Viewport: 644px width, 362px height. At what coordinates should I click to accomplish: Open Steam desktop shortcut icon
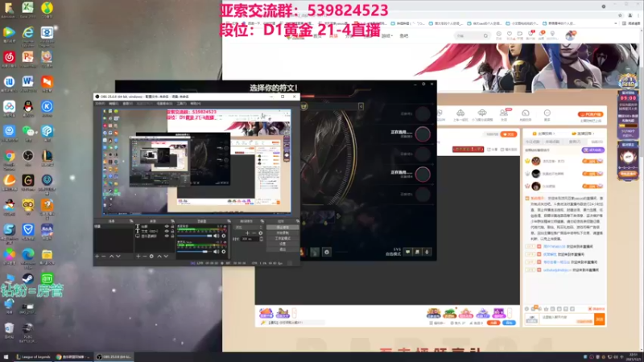(x=28, y=279)
